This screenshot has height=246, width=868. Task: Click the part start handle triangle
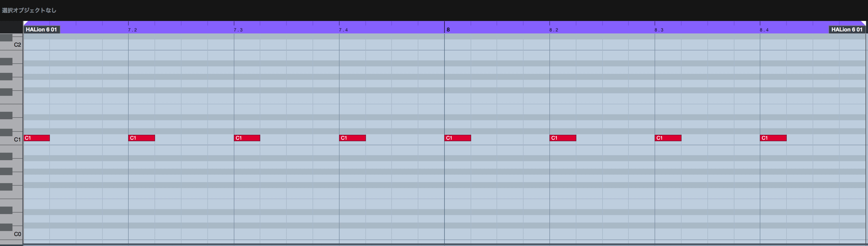point(25,23)
